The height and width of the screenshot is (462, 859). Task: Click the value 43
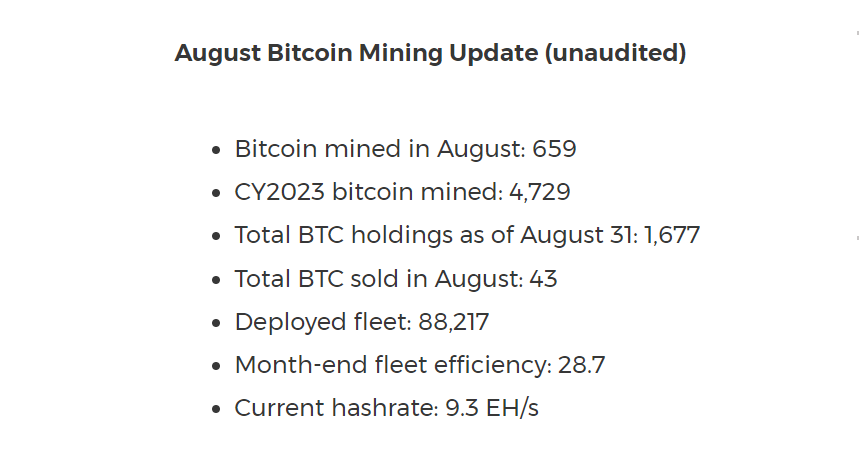[543, 278]
